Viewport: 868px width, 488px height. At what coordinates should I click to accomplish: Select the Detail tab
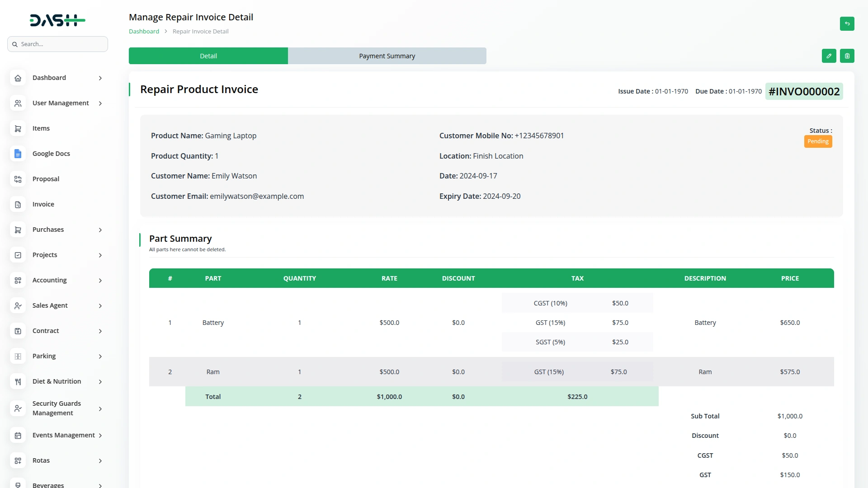(x=208, y=56)
